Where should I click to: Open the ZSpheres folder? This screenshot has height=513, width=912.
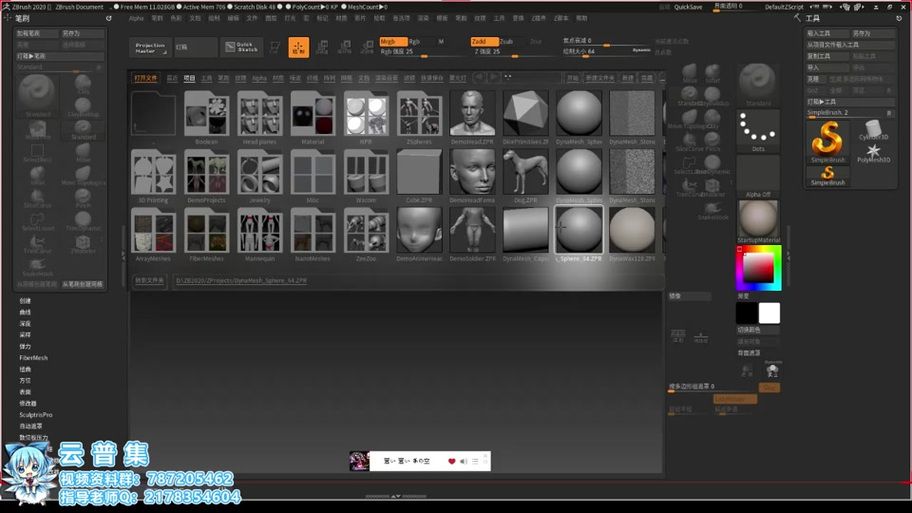(x=419, y=117)
